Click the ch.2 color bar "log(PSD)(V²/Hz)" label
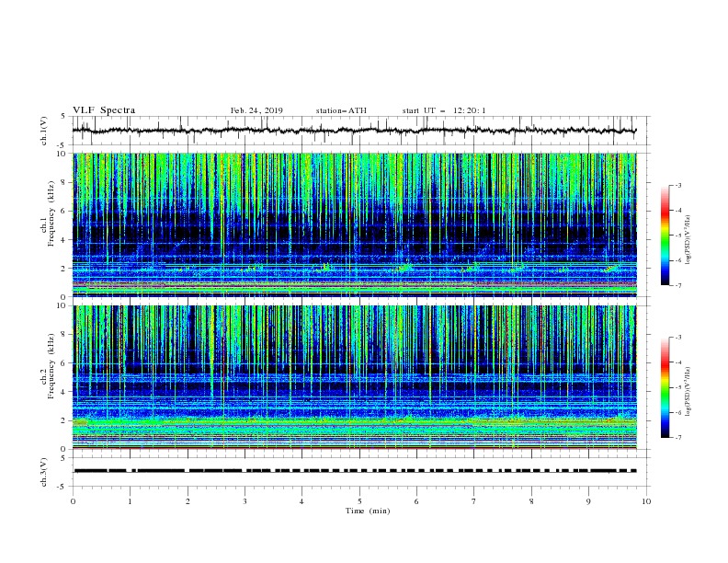Image resolution: width=728 pixels, height=563 pixels. (x=688, y=391)
